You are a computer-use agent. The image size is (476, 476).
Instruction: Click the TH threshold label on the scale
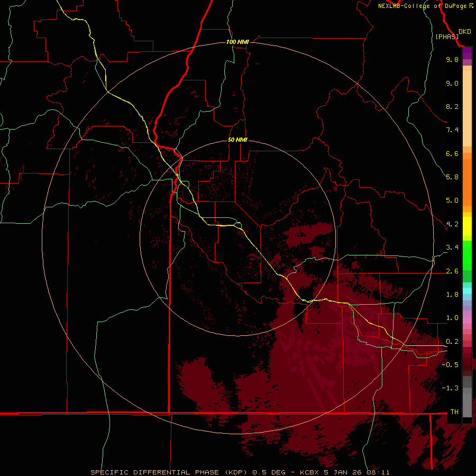coord(454,411)
